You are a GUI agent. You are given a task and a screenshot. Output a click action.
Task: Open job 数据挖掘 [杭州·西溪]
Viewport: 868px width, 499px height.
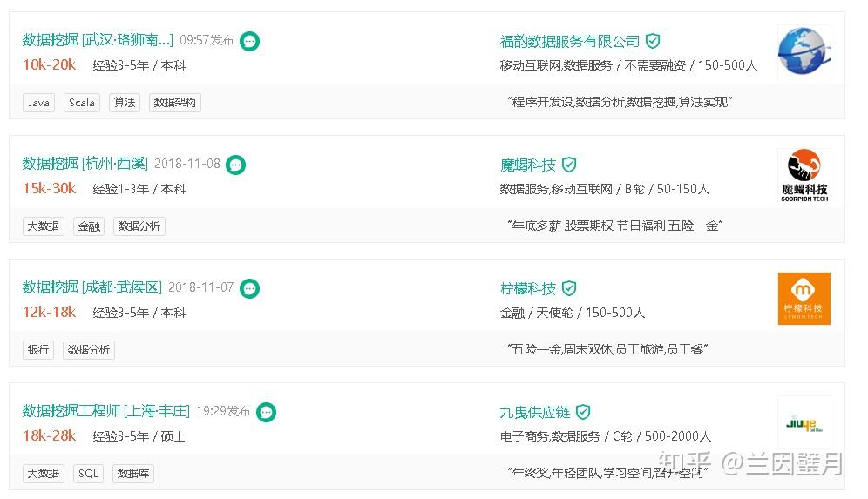tap(85, 164)
